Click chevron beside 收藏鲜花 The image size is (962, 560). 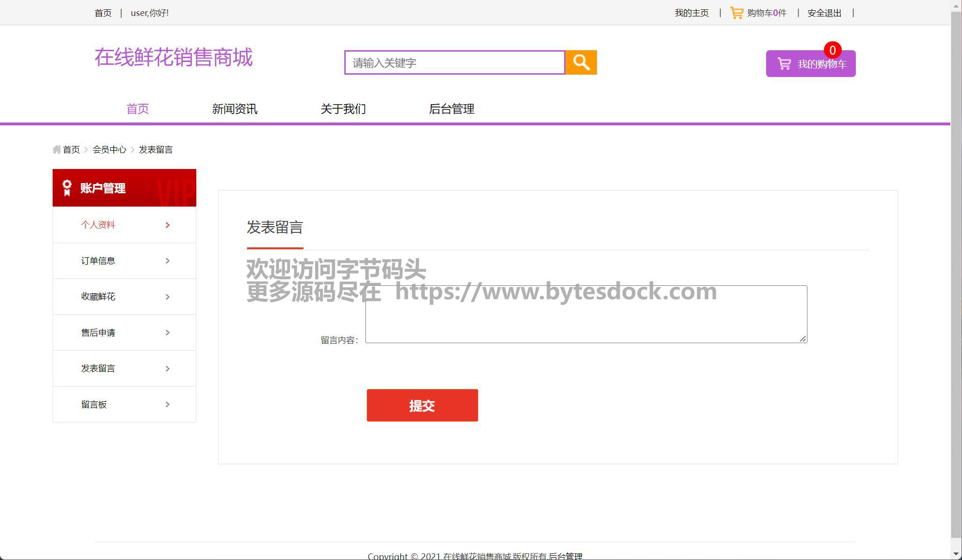[x=168, y=297]
